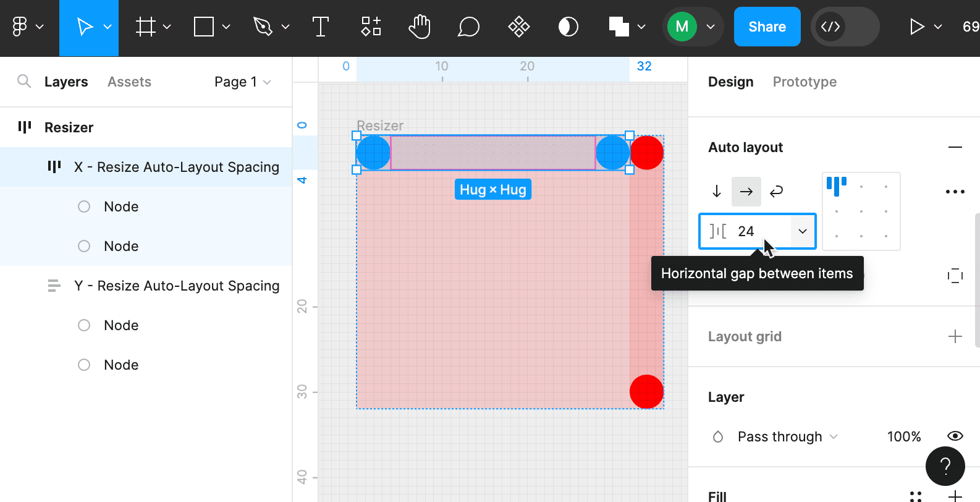Open Page 1 pages dropdown
The image size is (980, 502).
click(243, 82)
